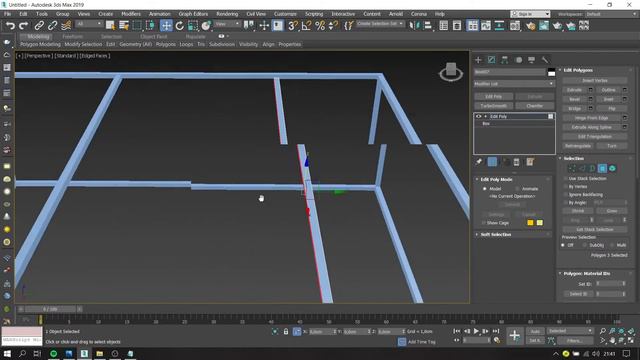Screen dimensions: 640x360
Task: Select Element sub-object selection icon
Action: coord(612,168)
